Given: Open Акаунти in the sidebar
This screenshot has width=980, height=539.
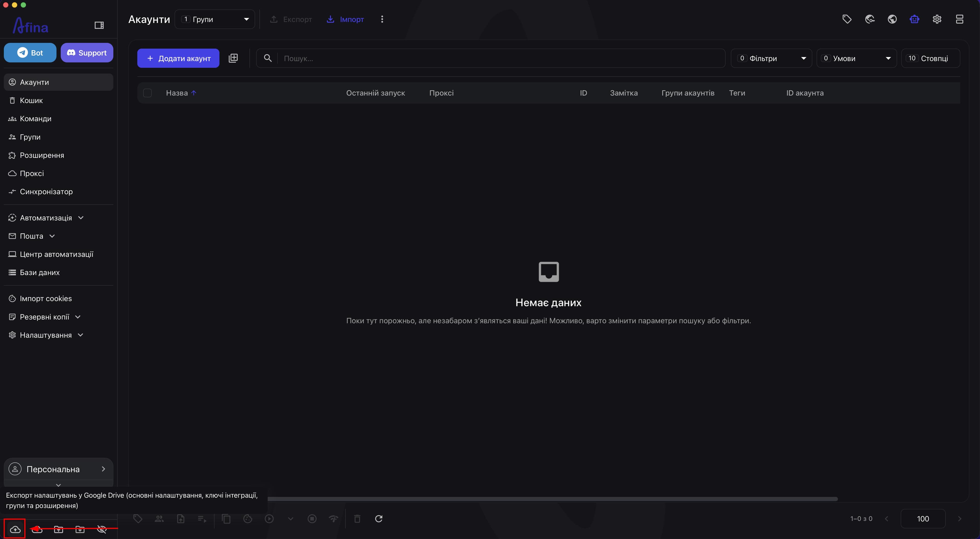Looking at the screenshot, I should point(59,82).
